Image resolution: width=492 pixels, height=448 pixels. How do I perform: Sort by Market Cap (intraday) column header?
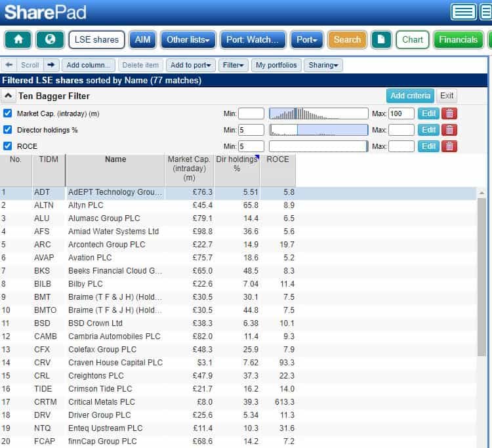[x=189, y=170]
